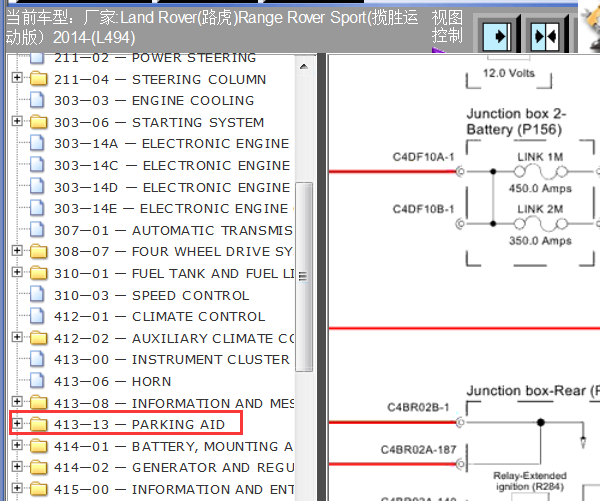The width and height of the screenshot is (600, 501).
Task: Click the Relay-Extended ignition (R284) label
Action: (530, 481)
